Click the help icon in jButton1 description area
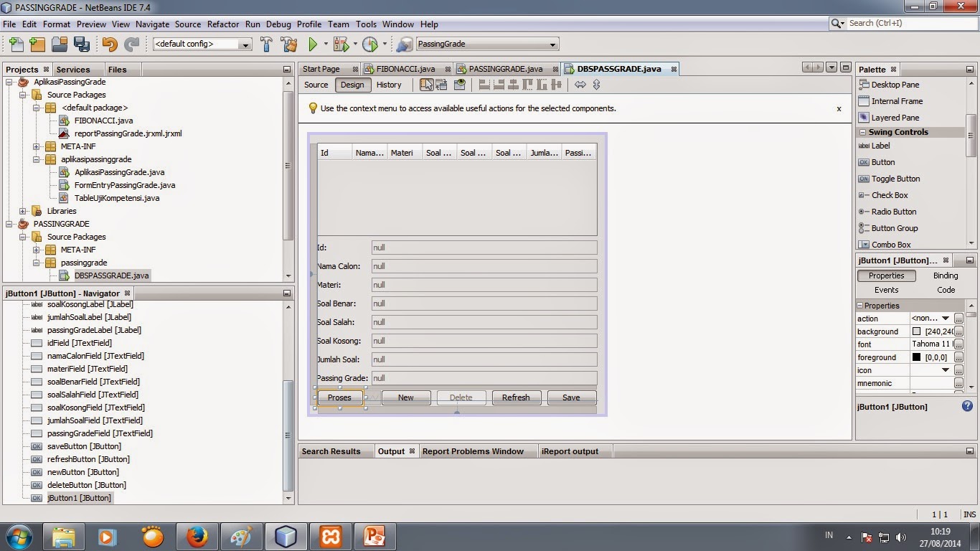Screen dimensions: 980x551 point(967,406)
